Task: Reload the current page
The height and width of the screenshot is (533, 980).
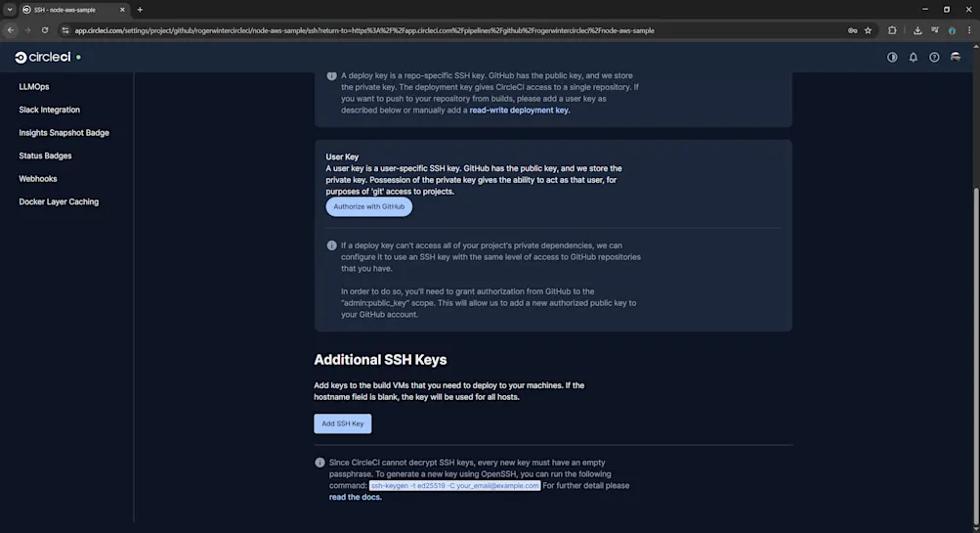Action: tap(45, 30)
